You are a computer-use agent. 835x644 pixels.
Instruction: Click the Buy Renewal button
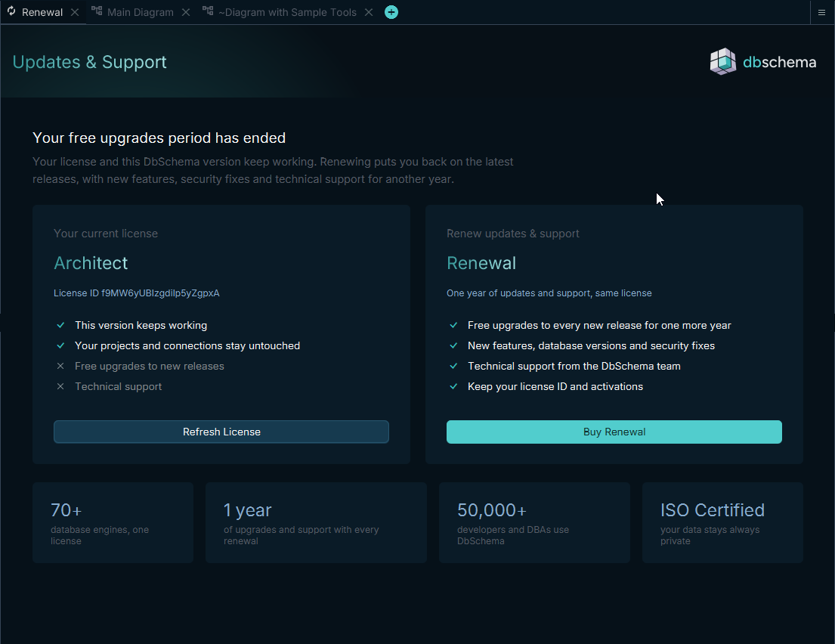point(614,432)
